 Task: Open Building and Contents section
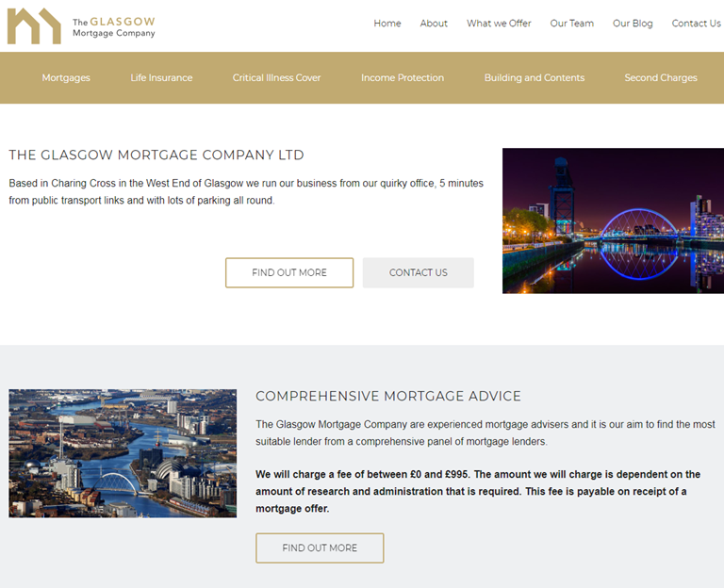(x=535, y=77)
